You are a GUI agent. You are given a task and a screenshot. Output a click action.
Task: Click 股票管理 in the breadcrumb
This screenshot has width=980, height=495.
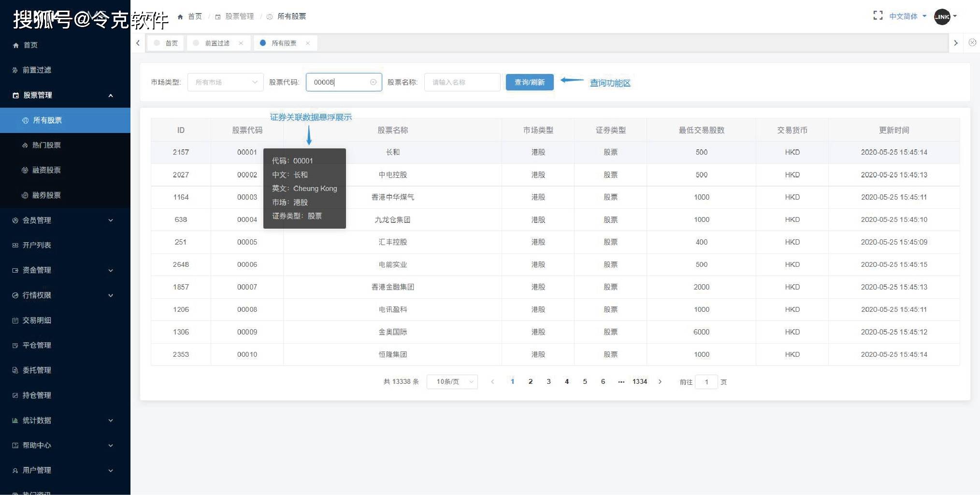click(x=239, y=16)
